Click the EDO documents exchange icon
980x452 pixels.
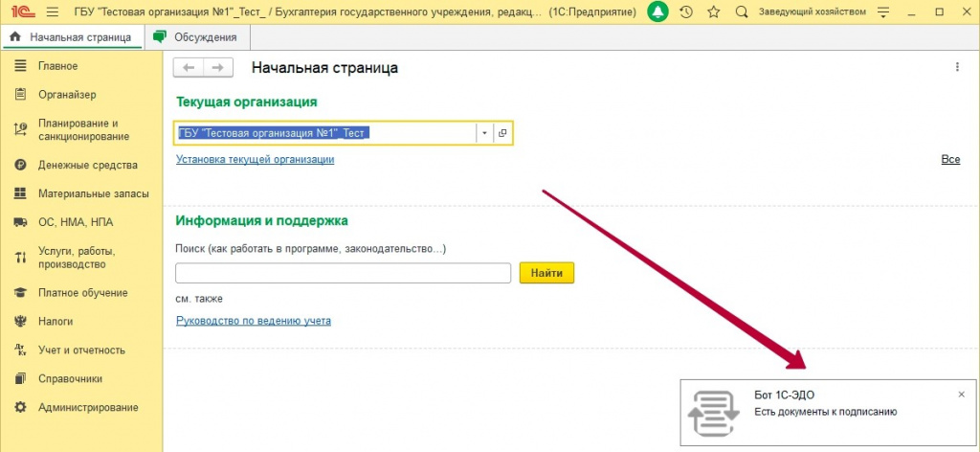[713, 414]
